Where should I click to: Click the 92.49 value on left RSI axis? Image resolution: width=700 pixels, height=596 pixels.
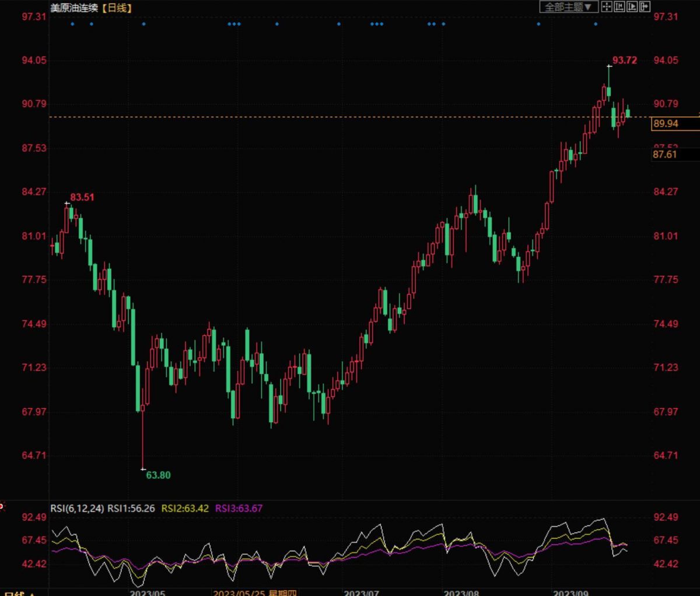pos(34,517)
